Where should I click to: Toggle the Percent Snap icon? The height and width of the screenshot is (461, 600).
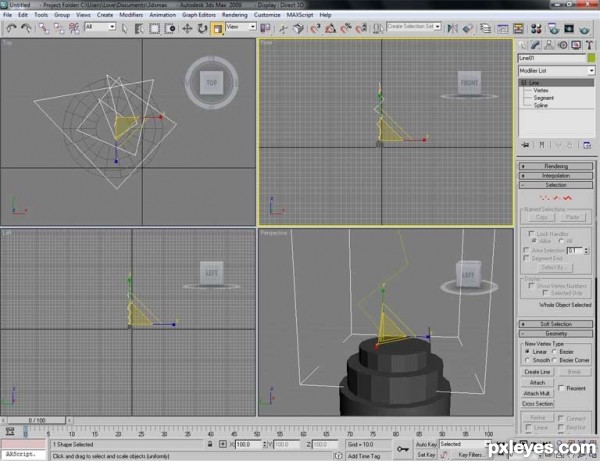(x=346, y=29)
